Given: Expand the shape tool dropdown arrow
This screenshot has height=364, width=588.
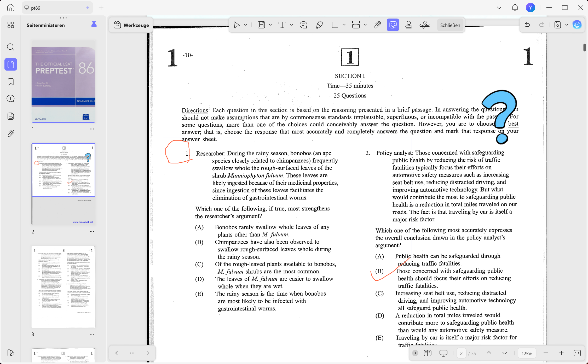Looking at the screenshot, I should 344,25.
